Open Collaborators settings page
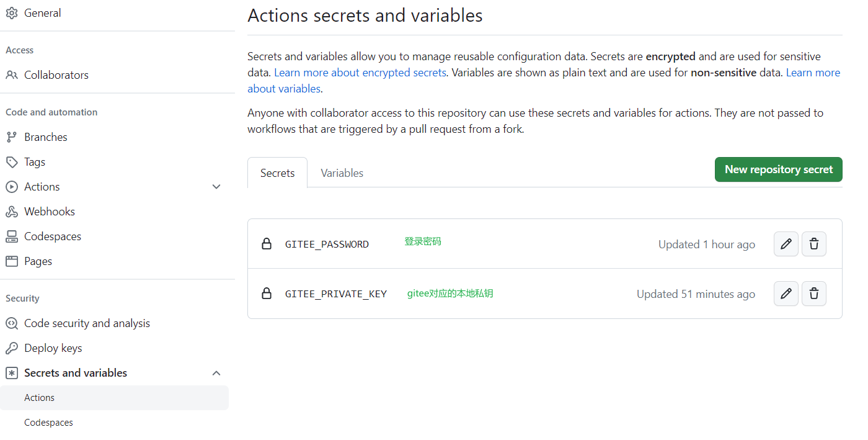Screen dimensions: 868x440 (56, 75)
